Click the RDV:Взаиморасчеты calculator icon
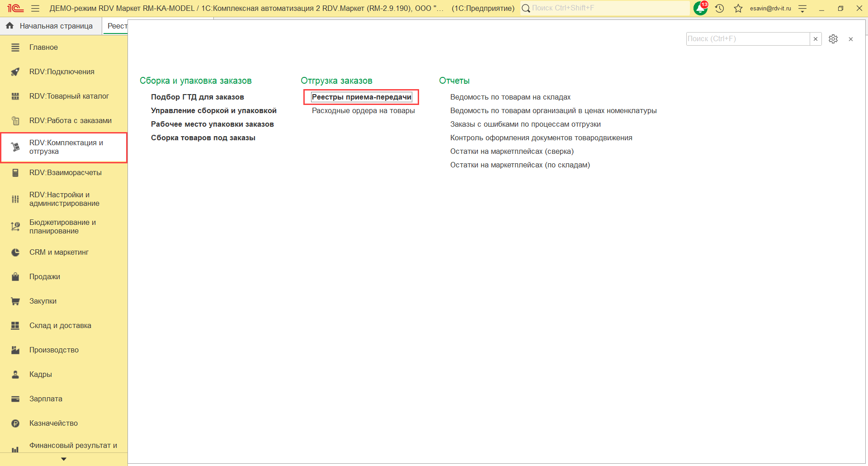This screenshot has width=868, height=466. 15,173
